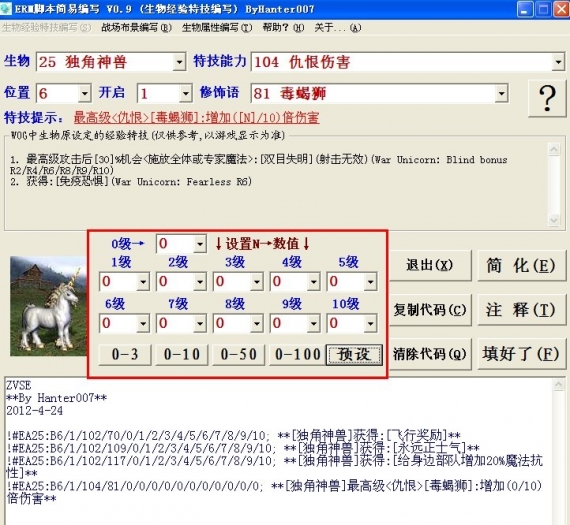
Task: Expand the 位置 position dropdown arrow
Action: [84, 93]
